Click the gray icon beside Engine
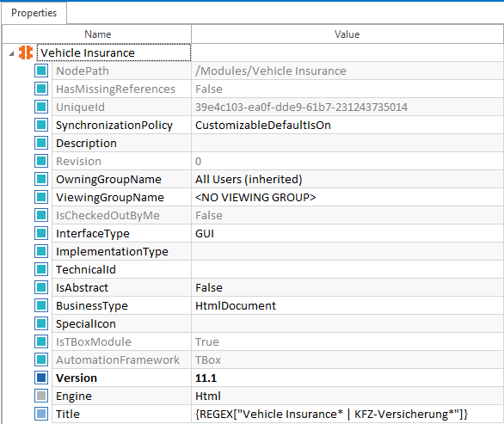The height and width of the screenshot is (424, 504). pos(41,396)
